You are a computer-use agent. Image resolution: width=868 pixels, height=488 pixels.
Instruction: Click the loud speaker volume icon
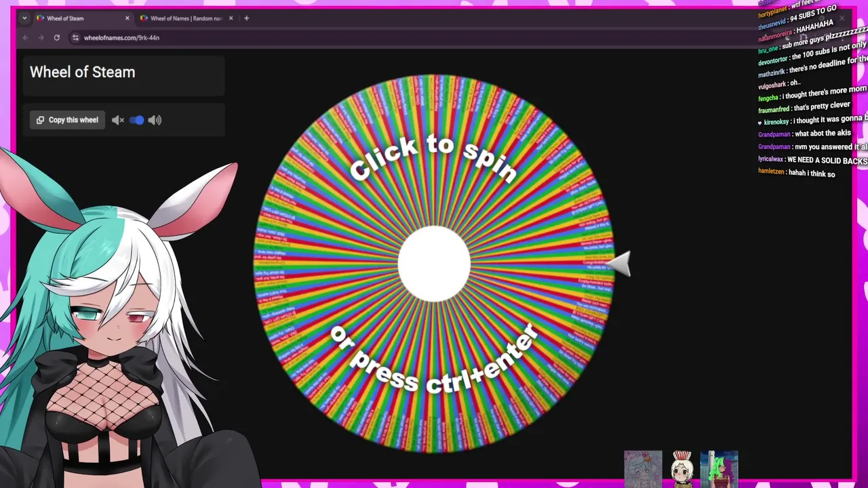coord(155,120)
